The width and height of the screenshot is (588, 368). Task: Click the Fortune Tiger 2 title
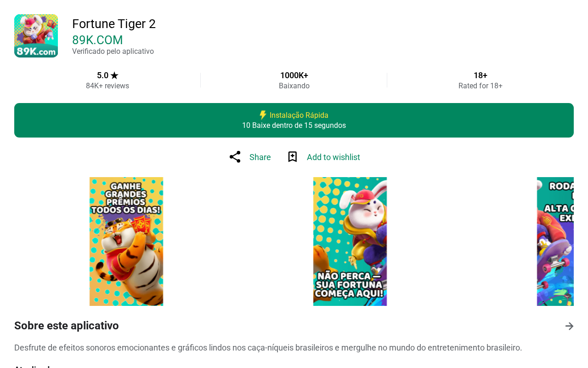pyautogui.click(x=114, y=24)
